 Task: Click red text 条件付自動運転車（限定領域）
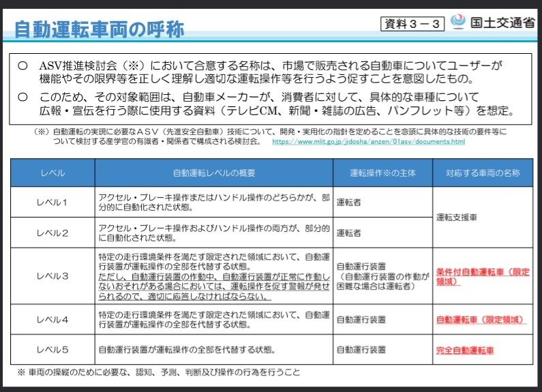483,277
